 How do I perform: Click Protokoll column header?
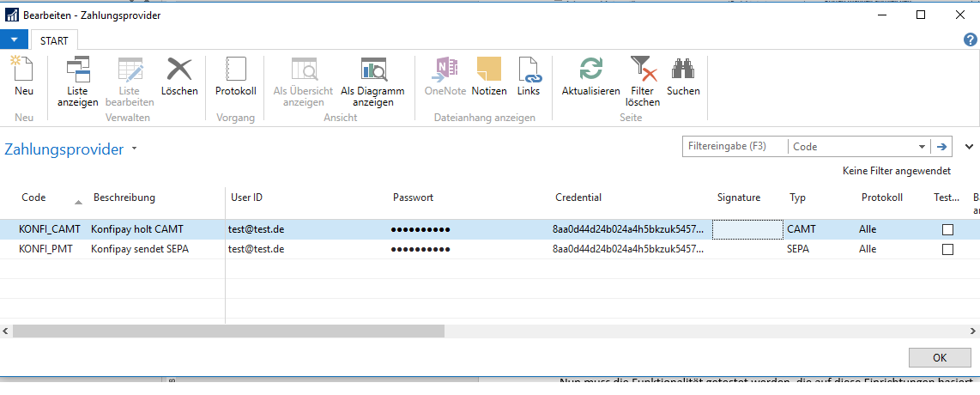882,197
